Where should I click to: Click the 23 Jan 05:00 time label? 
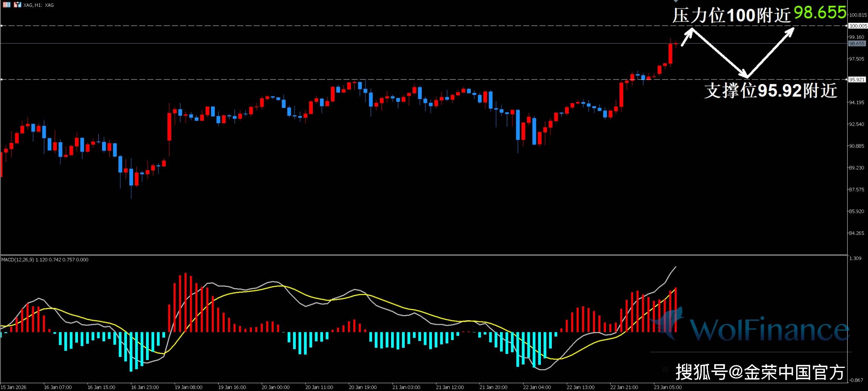(x=668, y=387)
